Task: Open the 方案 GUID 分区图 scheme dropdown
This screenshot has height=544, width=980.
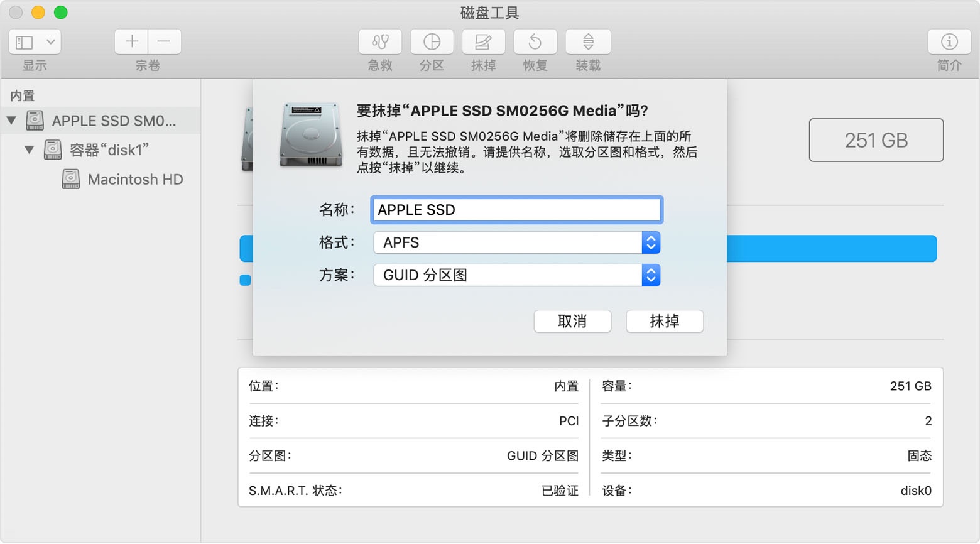Action: click(516, 275)
